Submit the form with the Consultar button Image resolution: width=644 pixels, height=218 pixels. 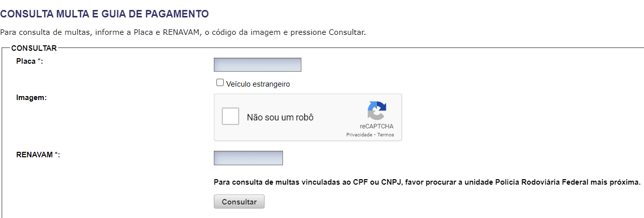coord(239,202)
